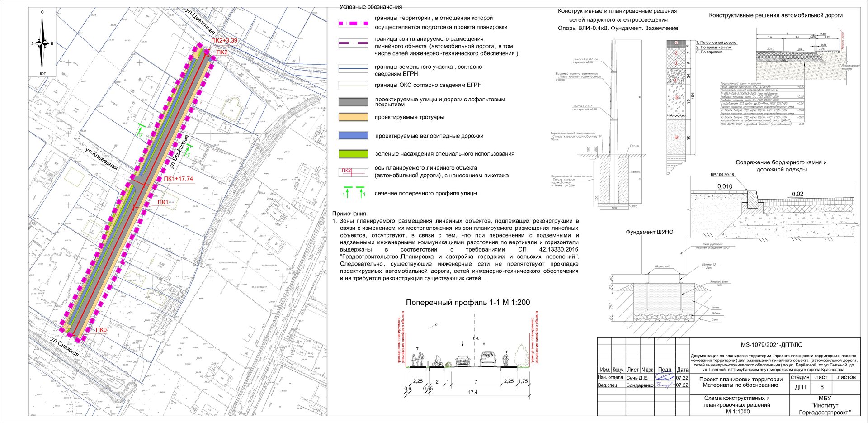This screenshot has height=423, width=868.
Task: Click the conifer tree in the cross profile
Action: [x=522, y=355]
